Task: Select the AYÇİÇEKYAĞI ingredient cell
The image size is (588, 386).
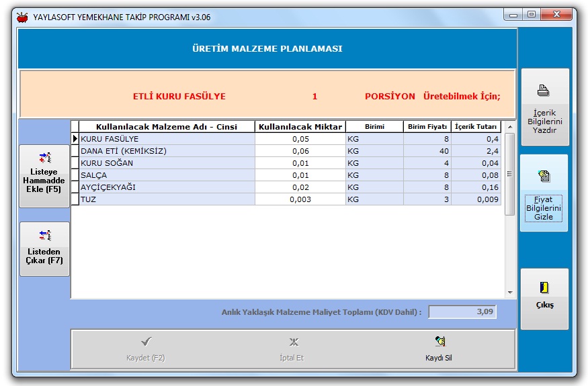Action: (167, 187)
